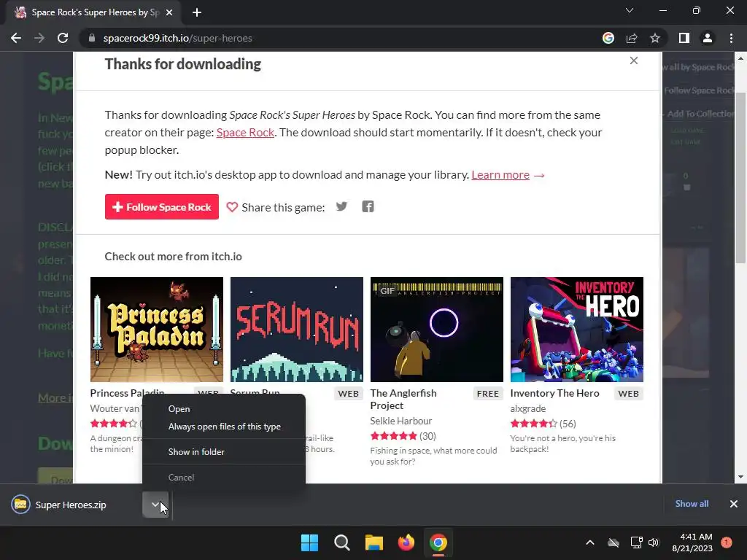Click the Google icon in the address bar

point(608,38)
